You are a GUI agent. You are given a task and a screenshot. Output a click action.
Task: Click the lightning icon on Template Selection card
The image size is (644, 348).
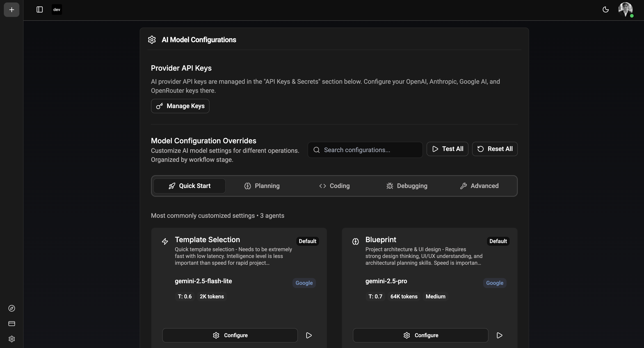165,241
